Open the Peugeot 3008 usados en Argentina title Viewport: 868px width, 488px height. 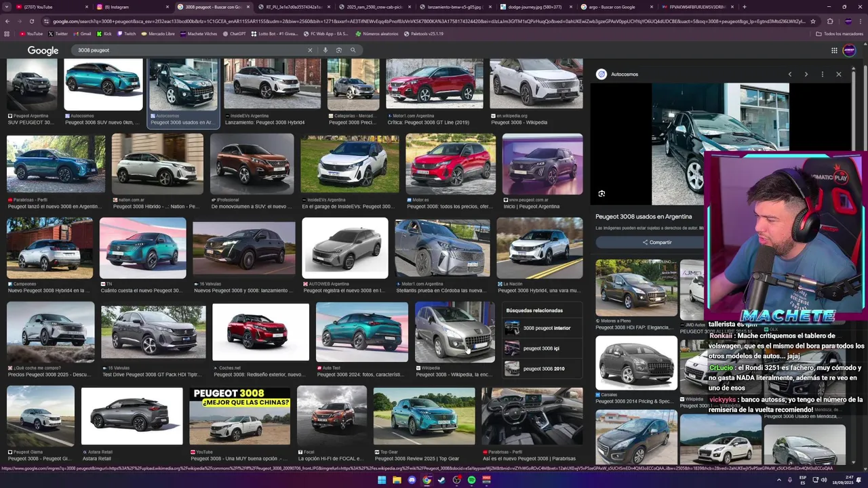pos(644,216)
